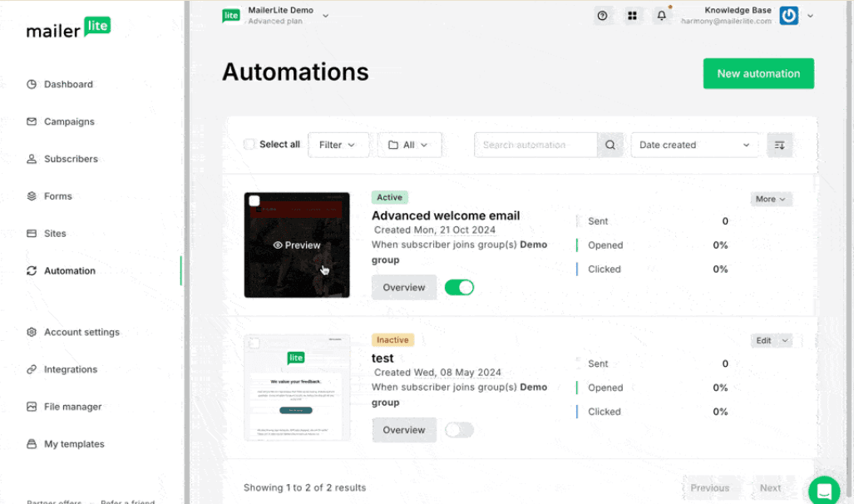Click the Inactive status badge
The image size is (854, 504).
(x=392, y=340)
